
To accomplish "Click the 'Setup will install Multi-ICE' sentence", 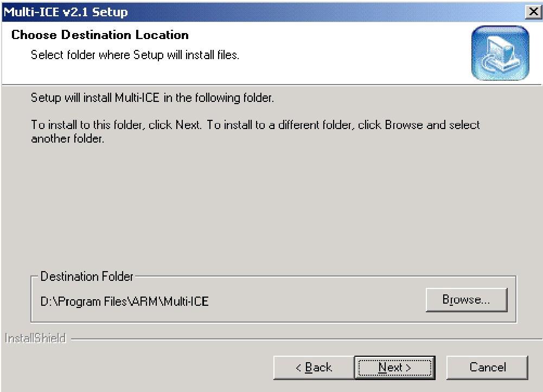I will click(152, 98).
